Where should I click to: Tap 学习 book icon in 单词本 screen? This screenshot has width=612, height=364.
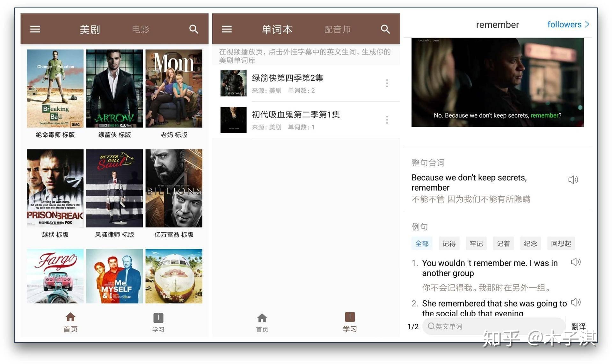pyautogui.click(x=350, y=317)
